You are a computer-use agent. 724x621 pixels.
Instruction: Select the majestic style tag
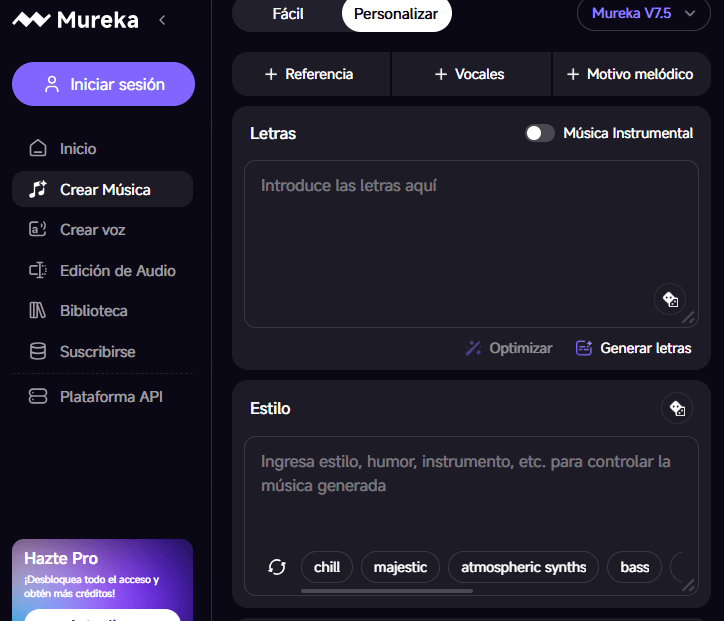click(400, 567)
